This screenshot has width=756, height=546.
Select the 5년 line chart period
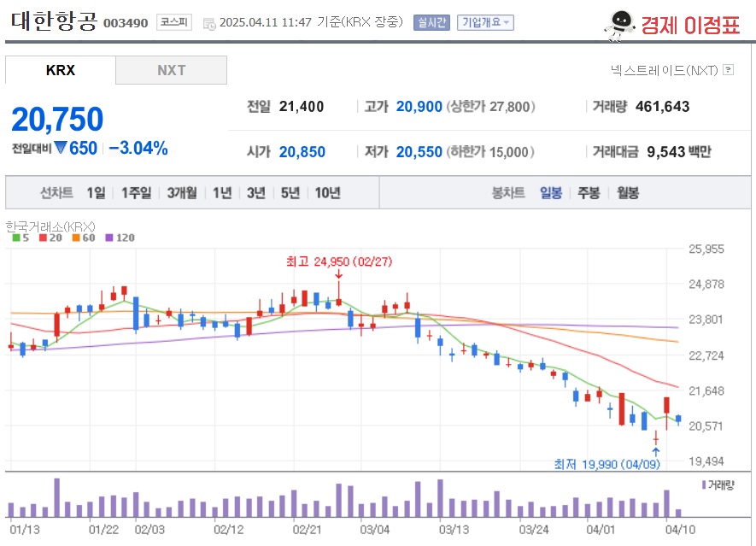pyautogui.click(x=290, y=193)
